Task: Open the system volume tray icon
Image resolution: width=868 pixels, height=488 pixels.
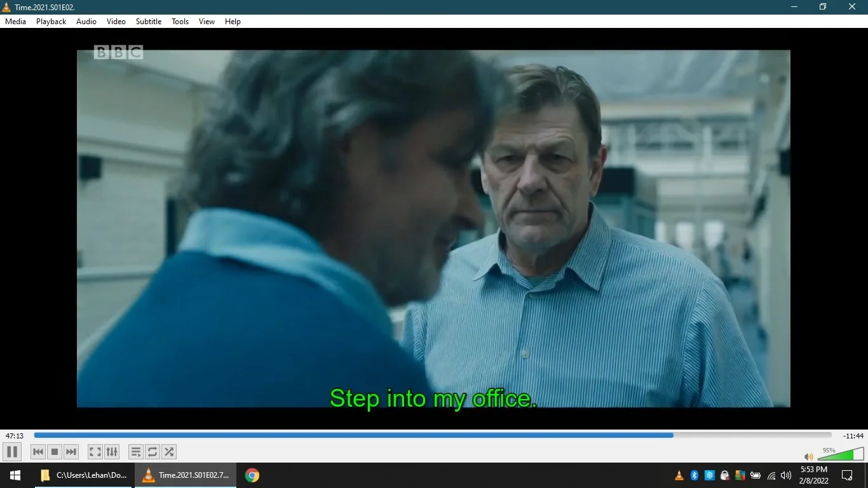Action: [786, 475]
